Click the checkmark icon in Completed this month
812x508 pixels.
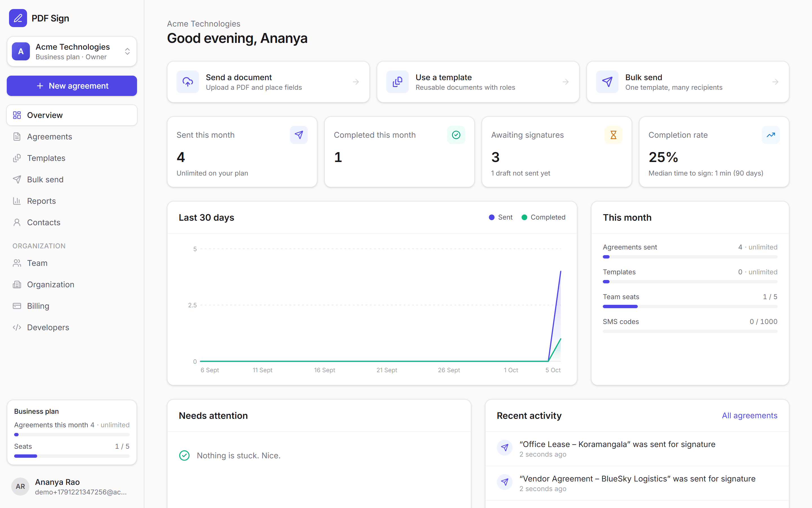[456, 135]
